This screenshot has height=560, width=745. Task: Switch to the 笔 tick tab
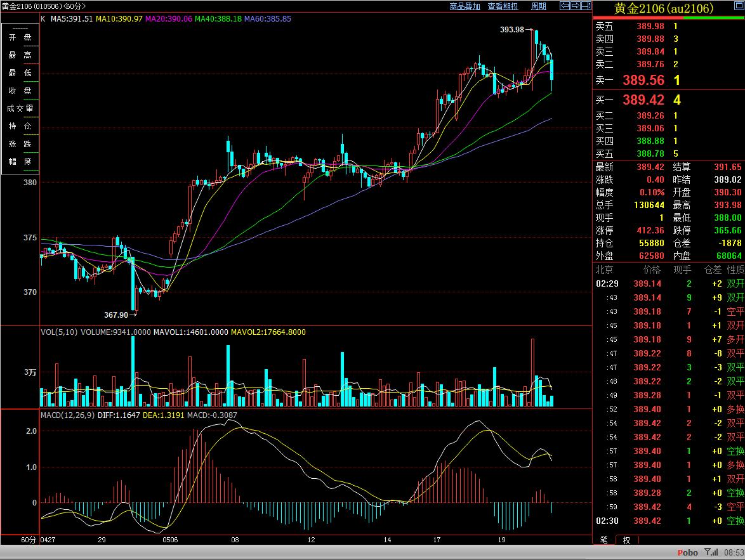[603, 540]
